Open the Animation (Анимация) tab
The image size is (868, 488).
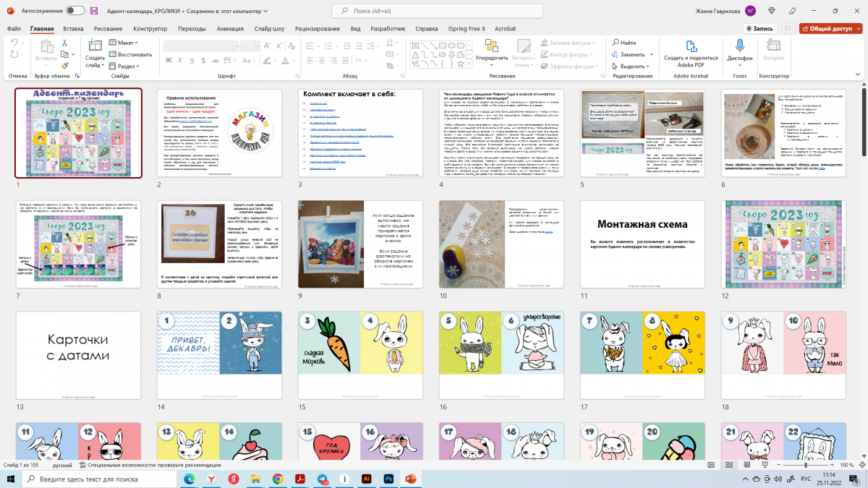(230, 29)
